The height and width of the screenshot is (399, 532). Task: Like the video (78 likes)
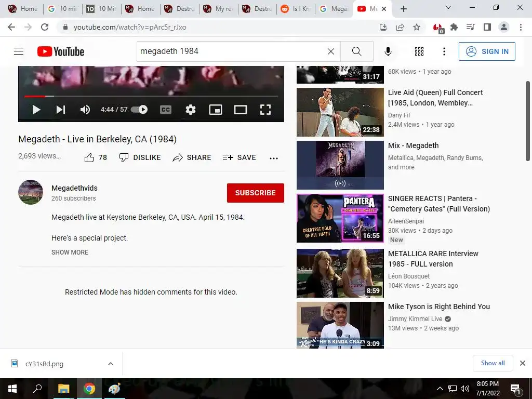point(96,157)
